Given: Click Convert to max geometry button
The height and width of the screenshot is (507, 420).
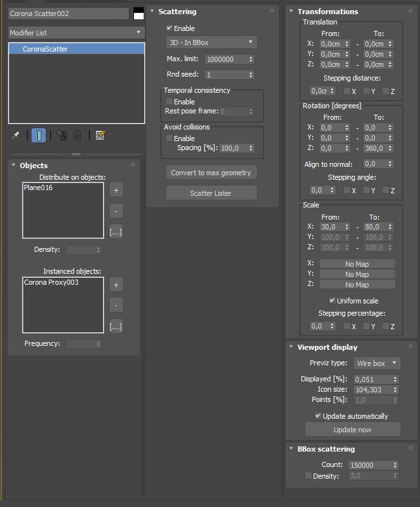Looking at the screenshot, I should click(x=211, y=173).
